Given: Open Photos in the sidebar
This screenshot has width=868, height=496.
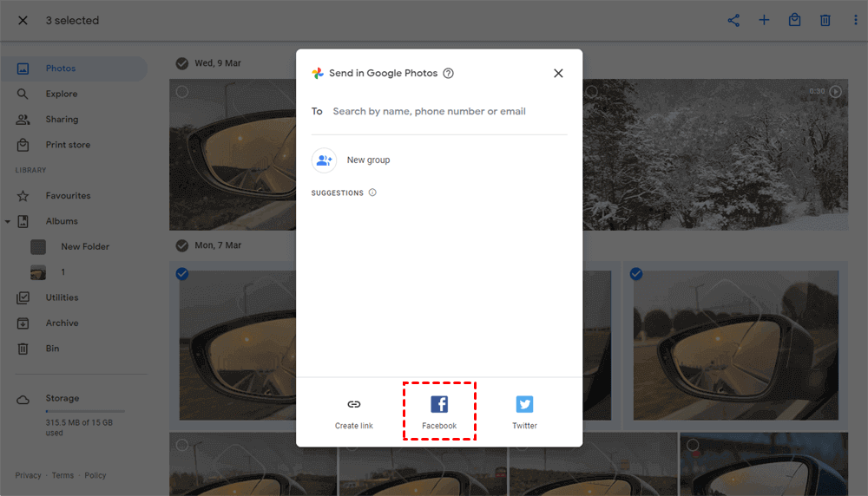Looking at the screenshot, I should [x=74, y=69].
